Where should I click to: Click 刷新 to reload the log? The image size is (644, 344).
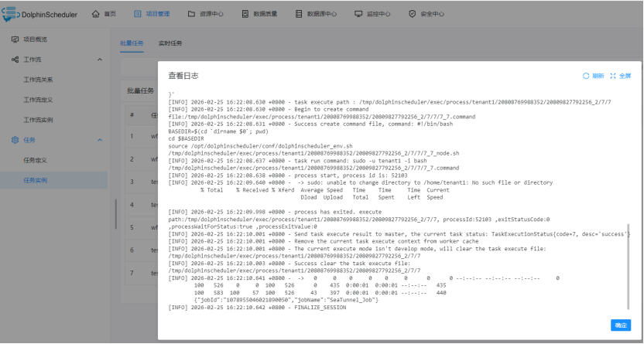pos(598,76)
